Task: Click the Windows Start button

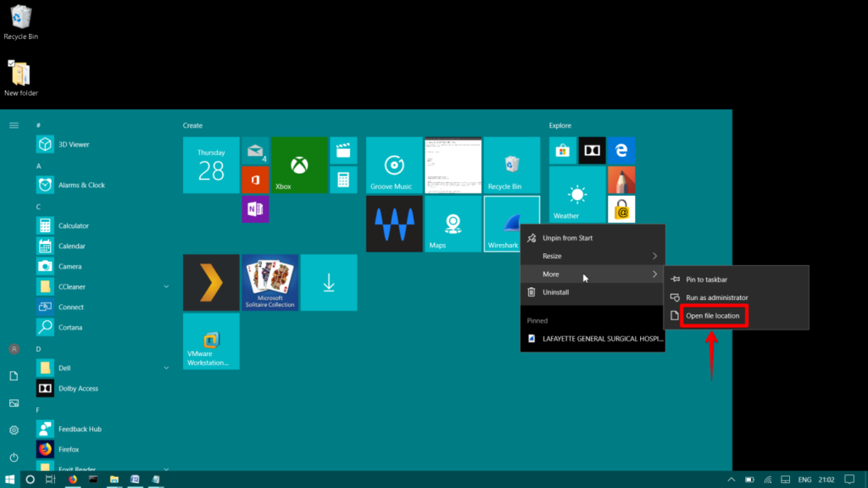Action: [x=10, y=480]
